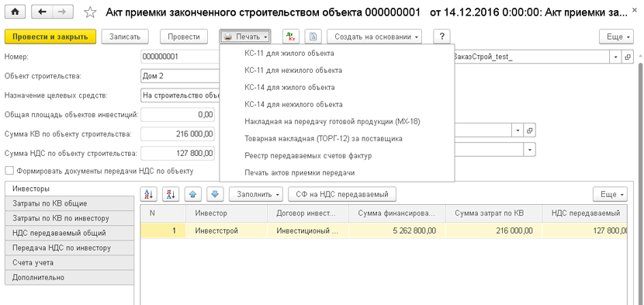This screenshot has height=305, width=644.
Task: Open the table's Еще menu
Action: [x=610, y=195]
